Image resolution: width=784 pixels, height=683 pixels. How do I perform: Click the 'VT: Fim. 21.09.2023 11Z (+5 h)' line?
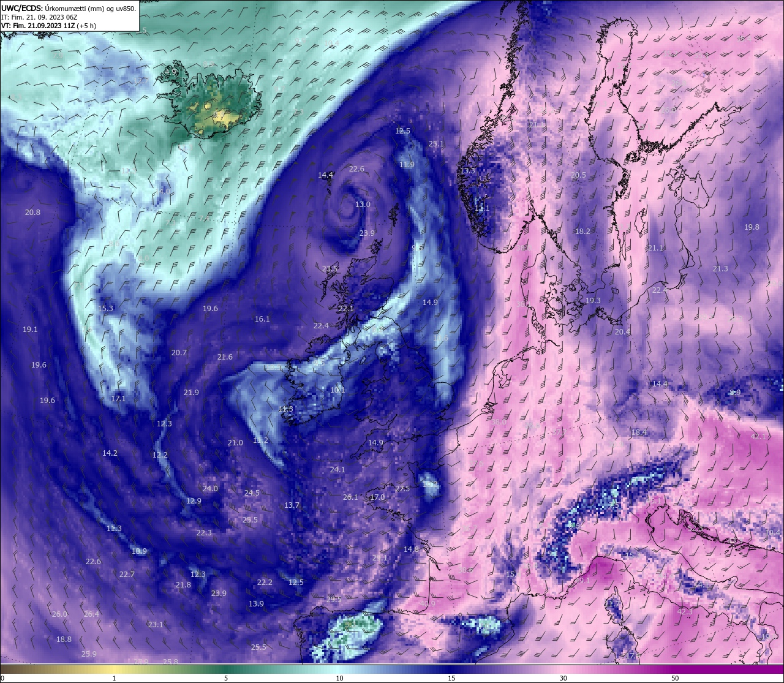[x=48, y=26]
